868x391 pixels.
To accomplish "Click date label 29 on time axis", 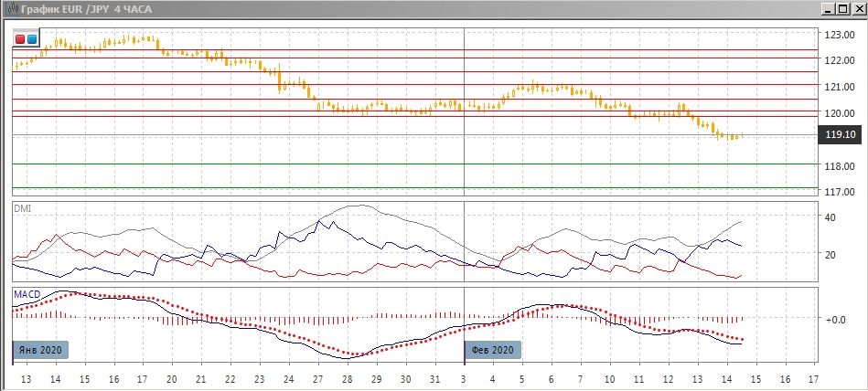I will coord(377,379).
